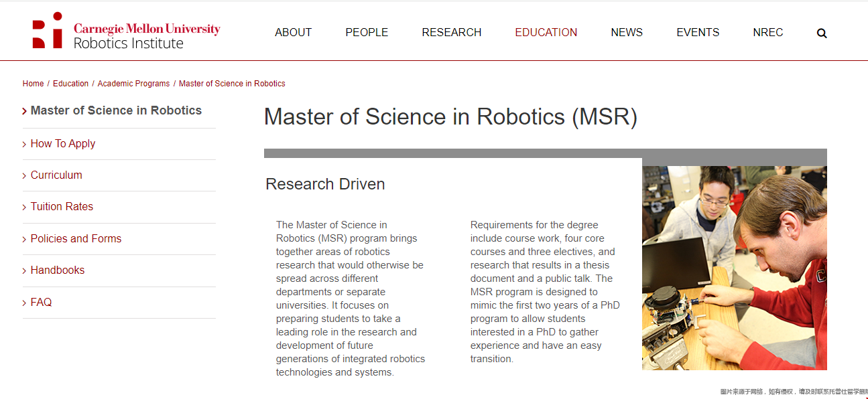
Task: Open the ABOUT menu
Action: 293,32
